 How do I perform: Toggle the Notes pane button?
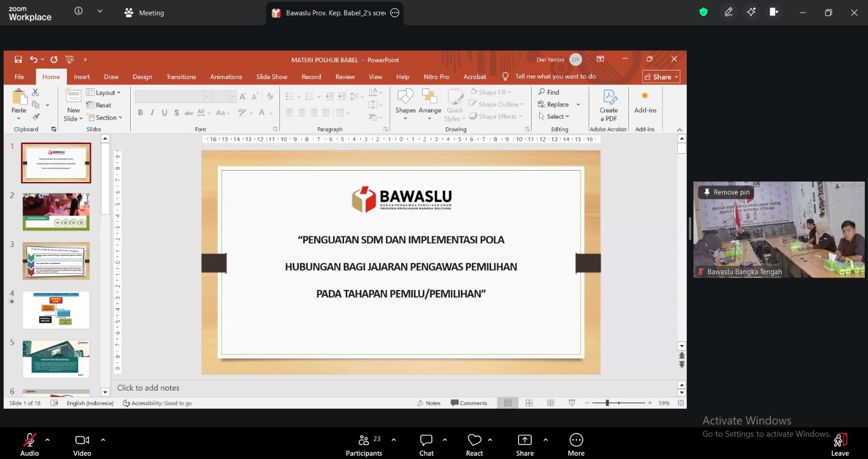[x=429, y=403]
